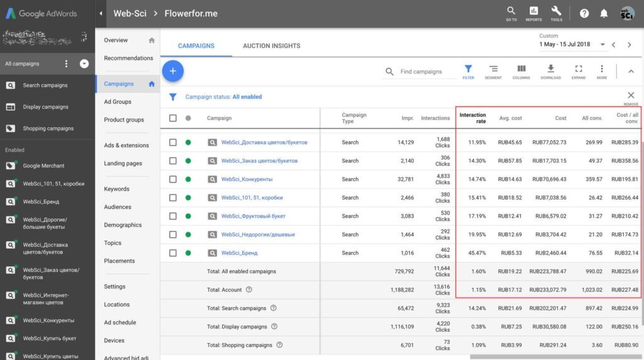Open the Columns modifier icon
The height and width of the screenshot is (360, 644).
521,69
